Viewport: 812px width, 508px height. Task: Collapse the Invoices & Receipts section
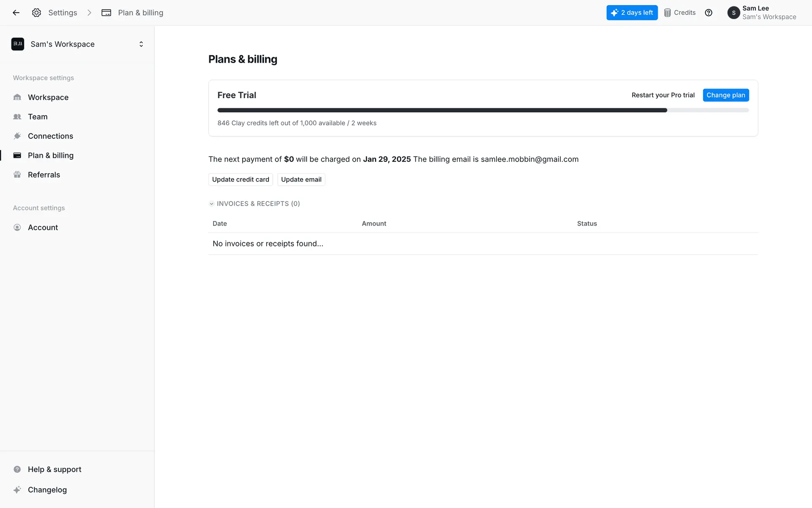pyautogui.click(x=211, y=204)
